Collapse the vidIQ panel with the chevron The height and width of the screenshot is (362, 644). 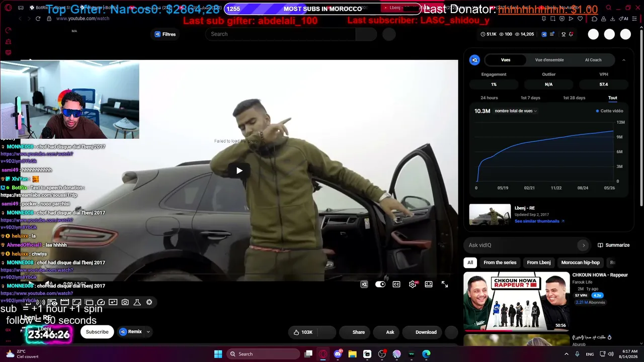click(x=624, y=60)
